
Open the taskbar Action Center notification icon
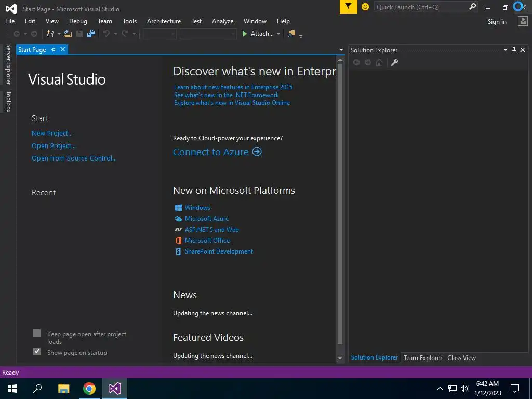(x=515, y=389)
